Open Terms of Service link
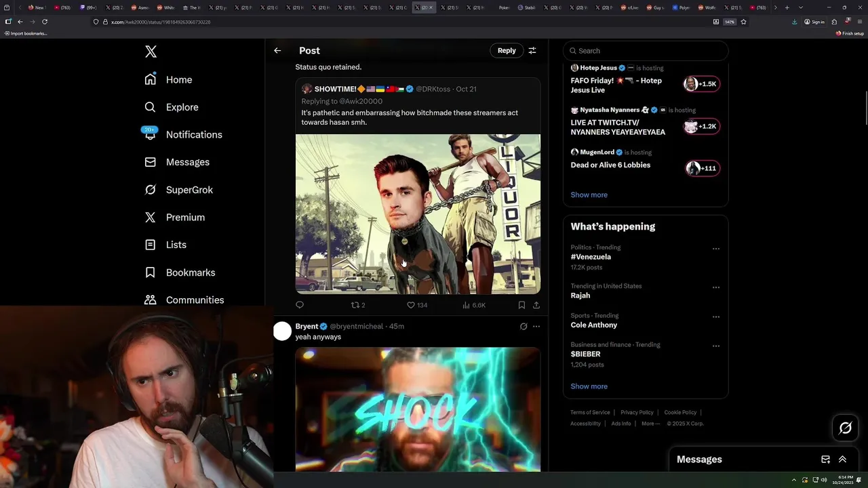The image size is (868, 488). pos(590,412)
